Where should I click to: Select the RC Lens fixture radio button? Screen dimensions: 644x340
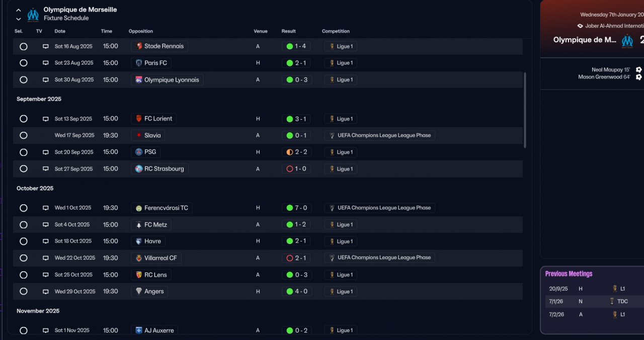pyautogui.click(x=23, y=275)
